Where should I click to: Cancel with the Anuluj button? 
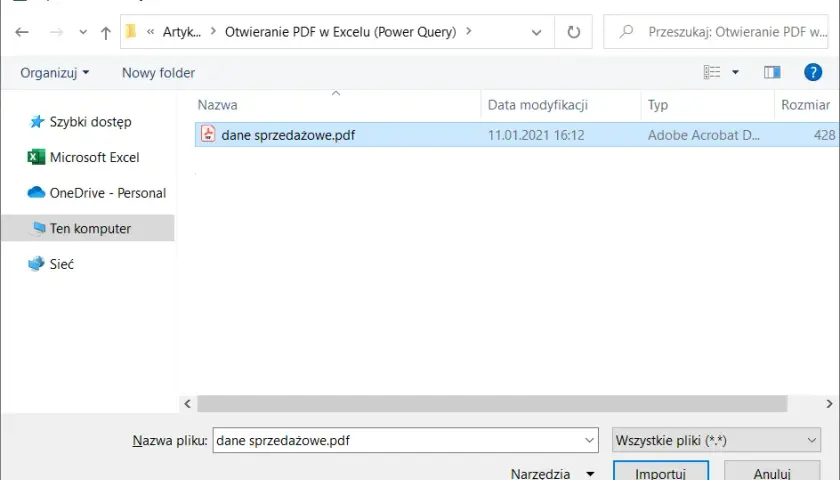[772, 471]
